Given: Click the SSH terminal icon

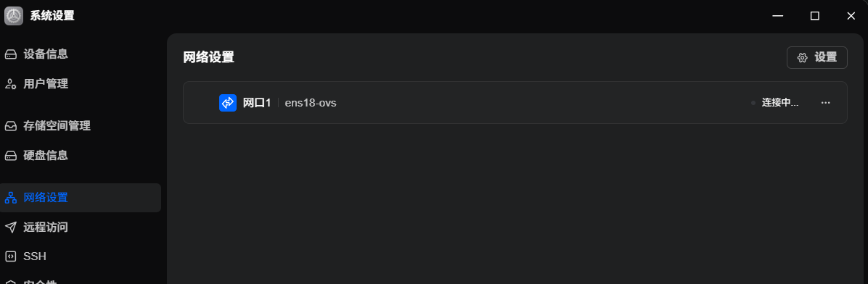Looking at the screenshot, I should [x=10, y=256].
